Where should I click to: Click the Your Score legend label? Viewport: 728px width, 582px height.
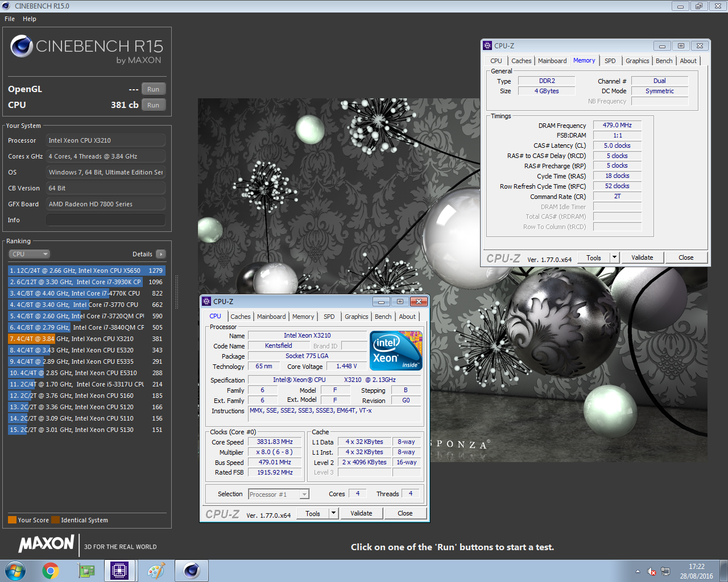tap(33, 520)
